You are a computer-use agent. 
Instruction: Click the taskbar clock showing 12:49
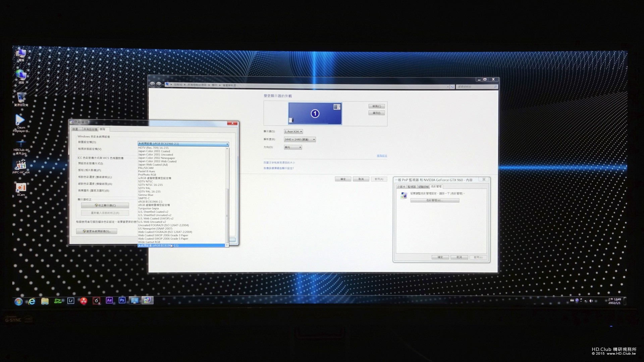[x=614, y=301]
